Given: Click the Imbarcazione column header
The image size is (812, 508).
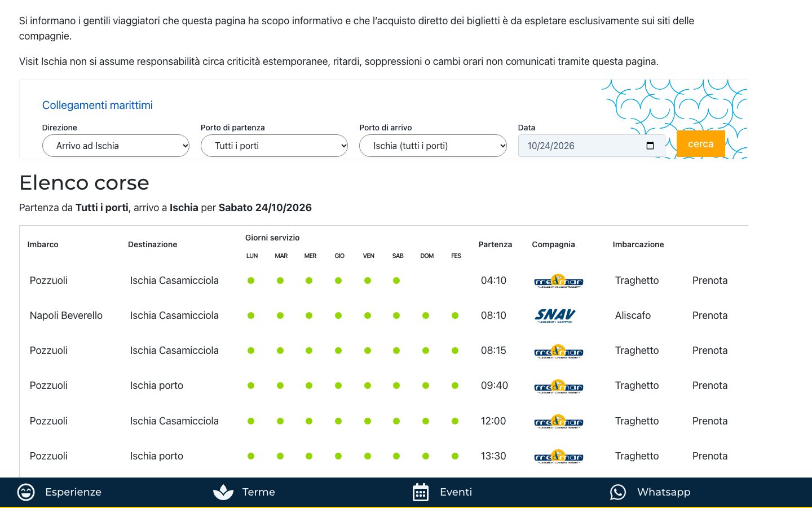Looking at the screenshot, I should [638, 244].
